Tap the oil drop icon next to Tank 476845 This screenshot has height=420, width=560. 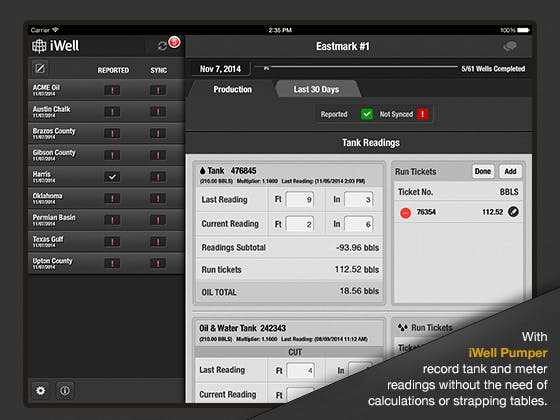coord(203,171)
